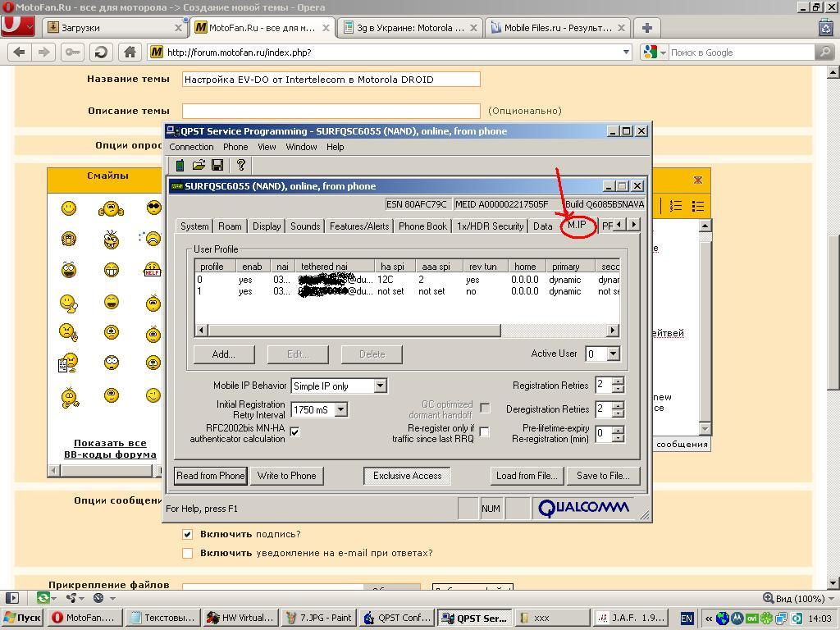Insert the sunglasses smiley into the post

[x=153, y=208]
